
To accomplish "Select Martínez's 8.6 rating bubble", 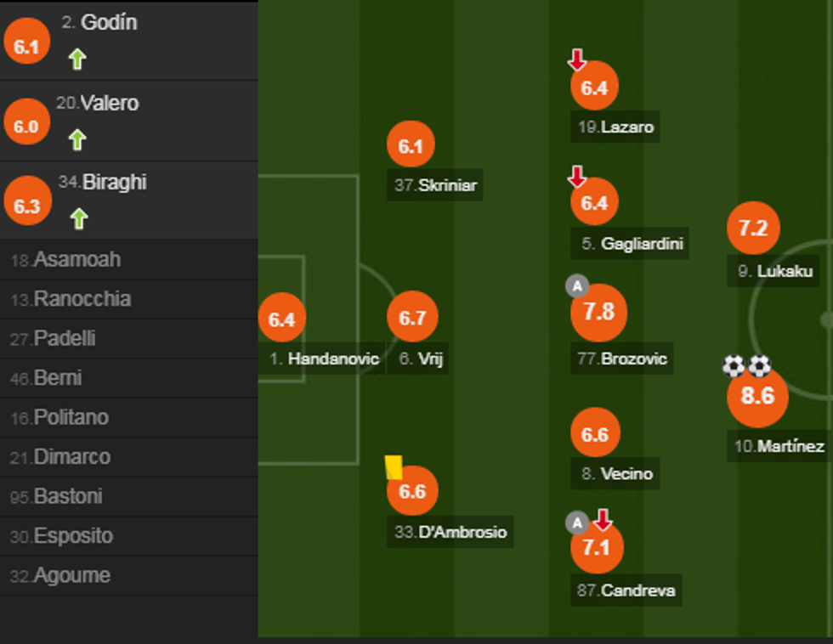I will click(x=757, y=397).
